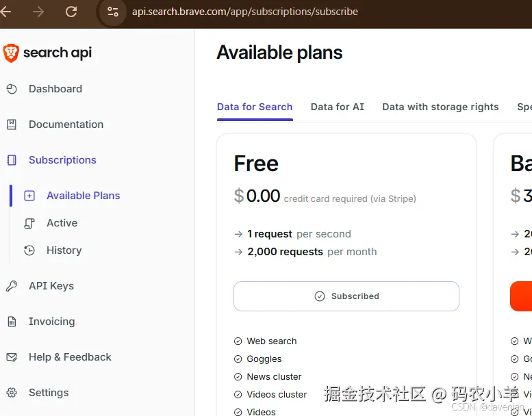Screen dimensions: 532x416
Task: Click the browser forward arrow
Action: point(38,12)
